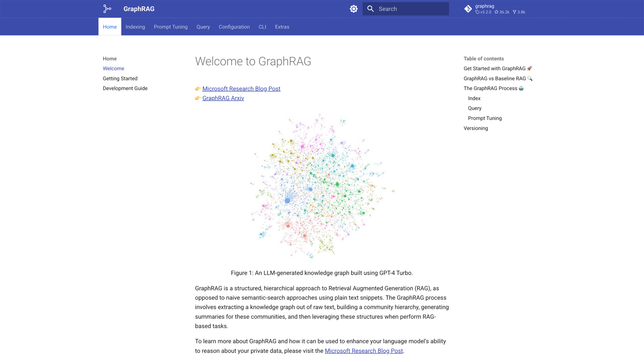Screen dimensions: 644x362
Task: Jump to Versioning in table of contents
Action: (476, 128)
